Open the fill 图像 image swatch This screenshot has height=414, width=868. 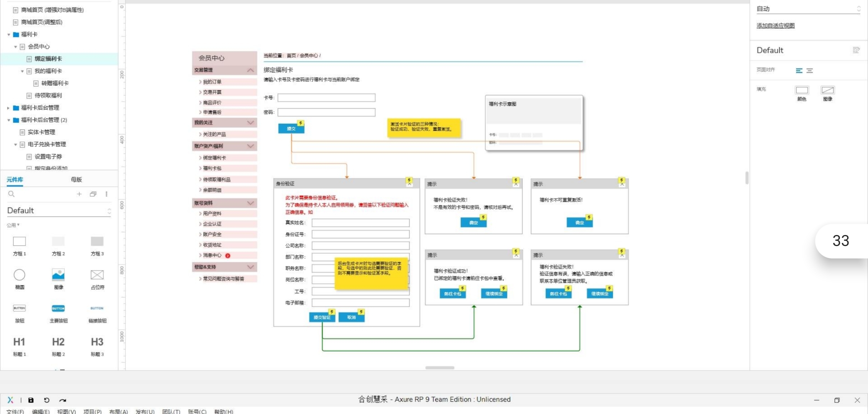827,90
